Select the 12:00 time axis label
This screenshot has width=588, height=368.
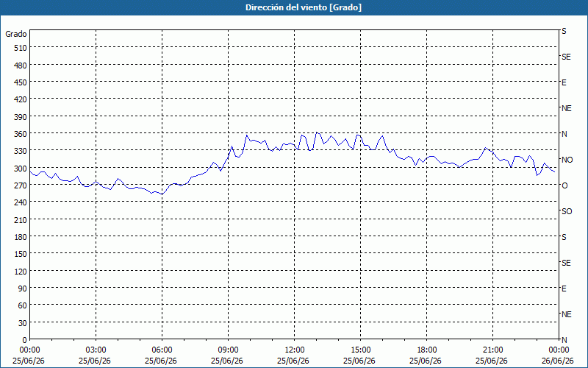tap(295, 350)
